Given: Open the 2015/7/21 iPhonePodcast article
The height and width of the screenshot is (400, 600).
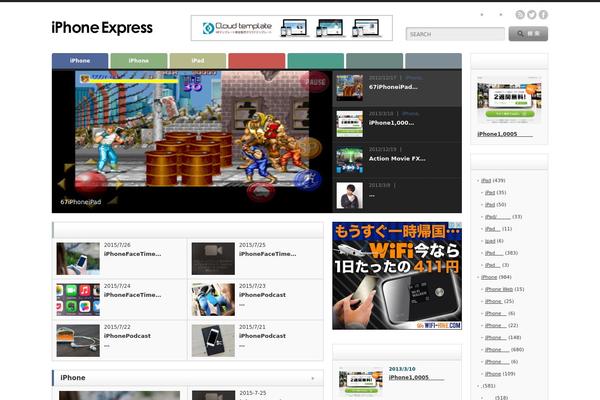Looking at the screenshot, I should (262, 336).
